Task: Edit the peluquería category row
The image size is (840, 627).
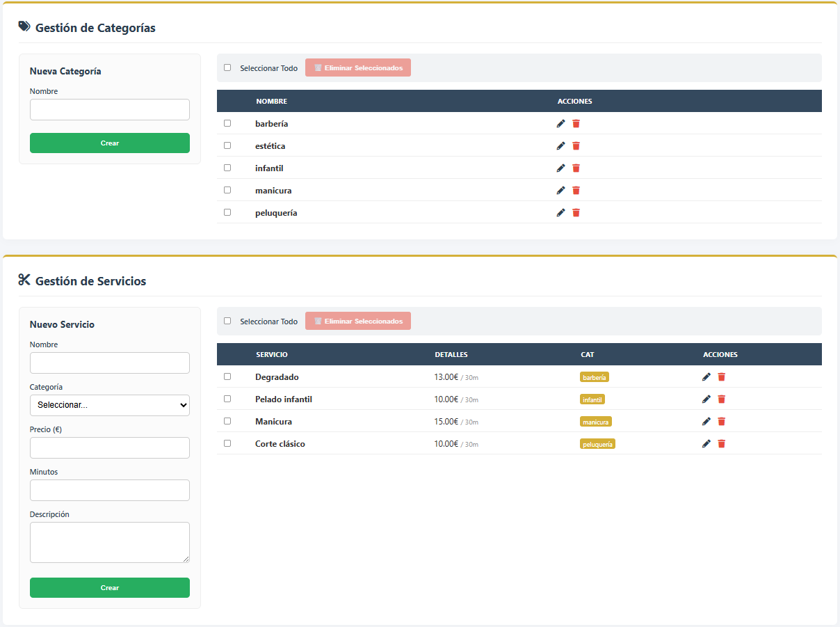Action: 560,213
